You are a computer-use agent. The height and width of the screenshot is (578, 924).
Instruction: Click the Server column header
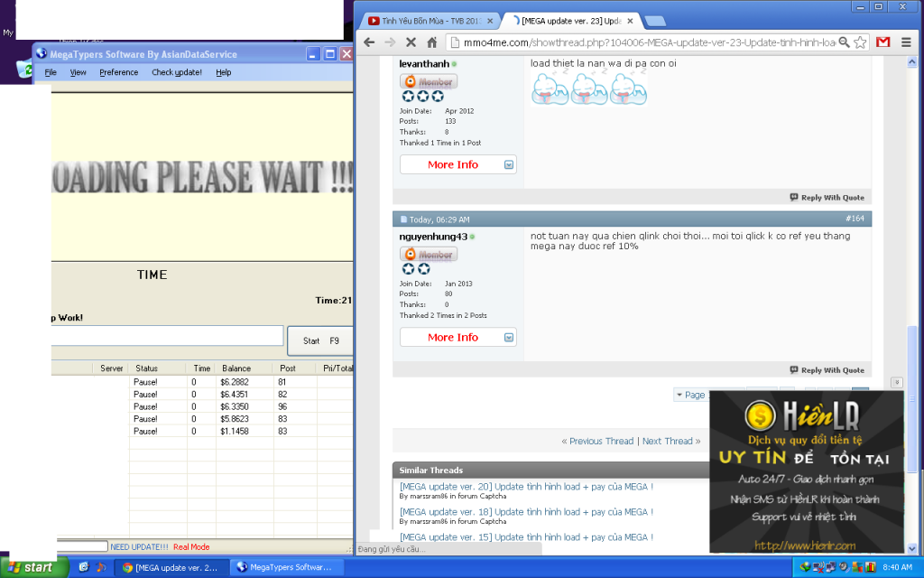(111, 368)
